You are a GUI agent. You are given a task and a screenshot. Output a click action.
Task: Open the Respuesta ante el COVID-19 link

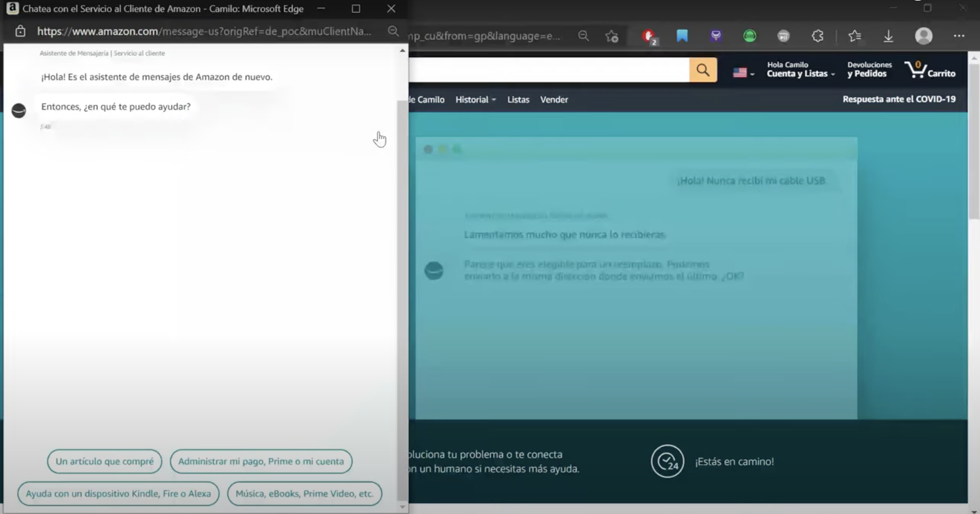[x=899, y=99]
